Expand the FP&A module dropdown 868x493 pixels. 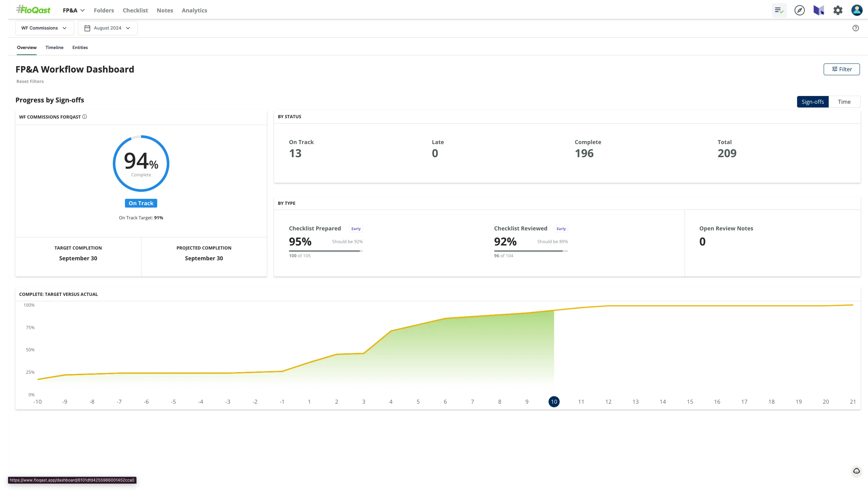(x=74, y=10)
